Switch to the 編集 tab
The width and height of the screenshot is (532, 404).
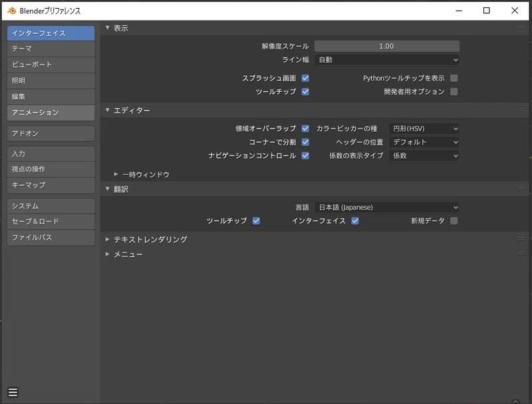click(x=51, y=97)
